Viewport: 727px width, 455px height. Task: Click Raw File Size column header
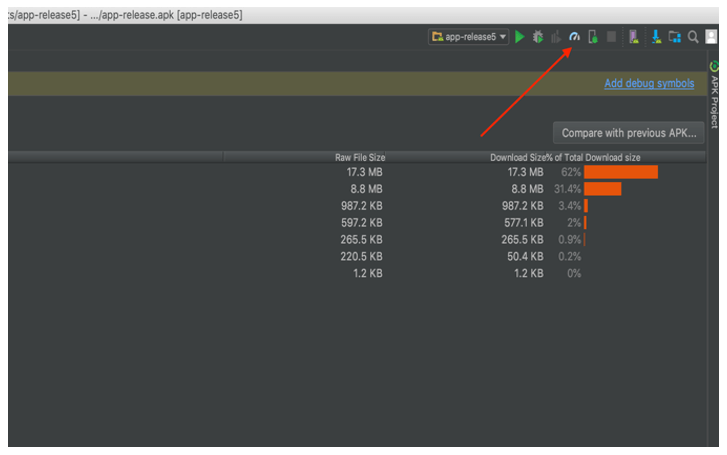(360, 158)
